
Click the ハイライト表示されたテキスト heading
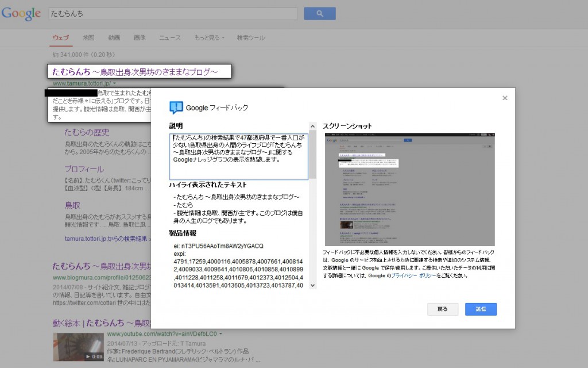coord(208,185)
